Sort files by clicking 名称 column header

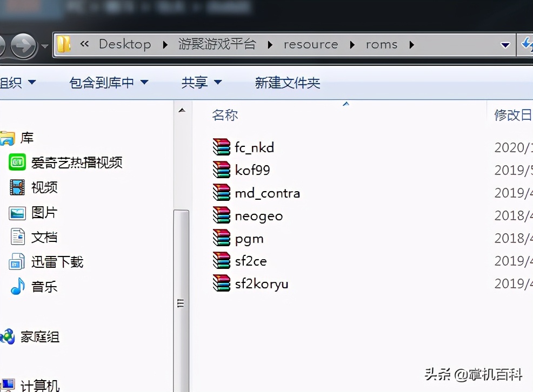[225, 114]
